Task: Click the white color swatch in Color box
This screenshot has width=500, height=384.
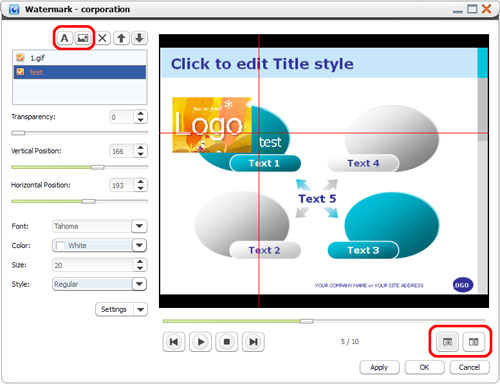Action: (x=60, y=246)
